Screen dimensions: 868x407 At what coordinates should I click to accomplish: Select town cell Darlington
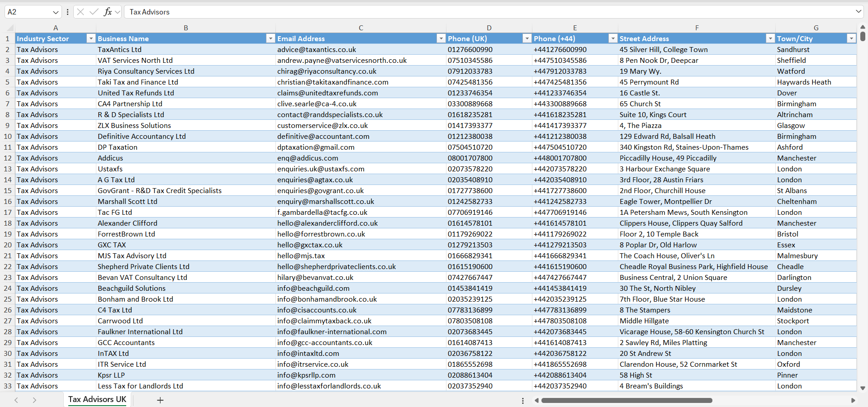816,278
